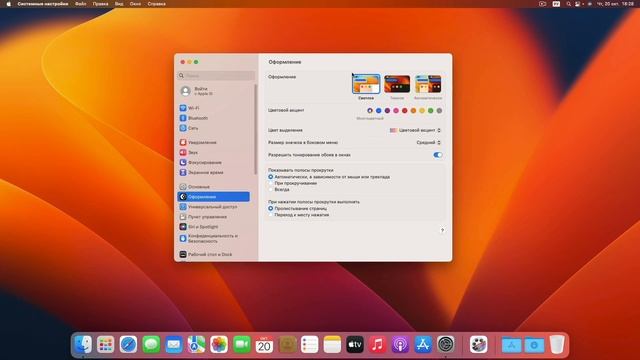The width and height of the screenshot is (640, 360).
Task: Choose the multicolor accent swatch
Action: coord(370,111)
